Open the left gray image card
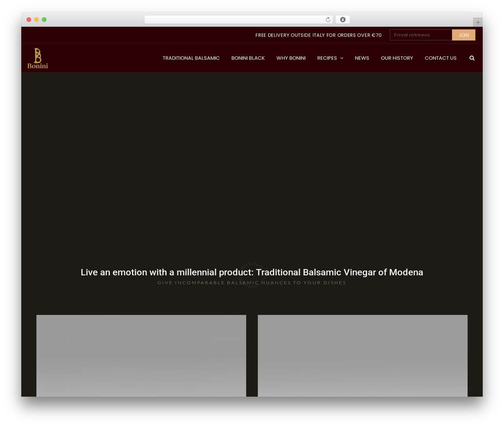This screenshot has height=427, width=504. tap(141, 356)
